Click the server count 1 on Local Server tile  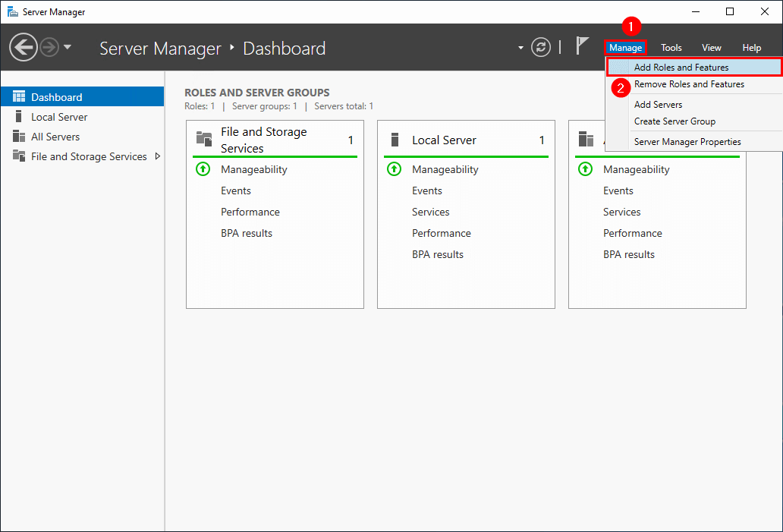[x=542, y=140]
